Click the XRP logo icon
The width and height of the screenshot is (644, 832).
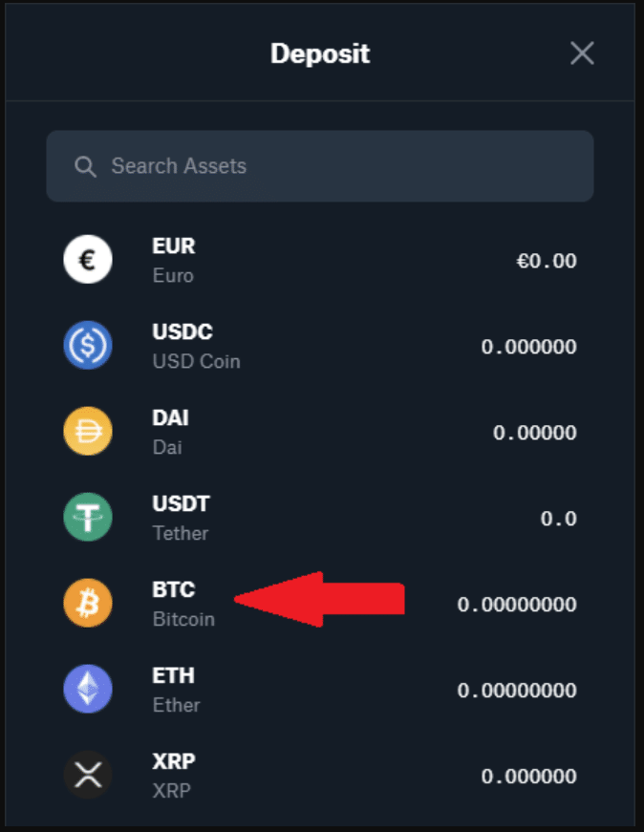tap(88, 775)
